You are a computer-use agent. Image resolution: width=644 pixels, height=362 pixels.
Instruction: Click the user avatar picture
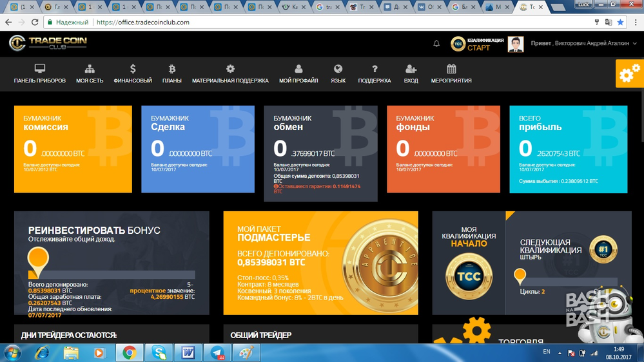click(516, 44)
